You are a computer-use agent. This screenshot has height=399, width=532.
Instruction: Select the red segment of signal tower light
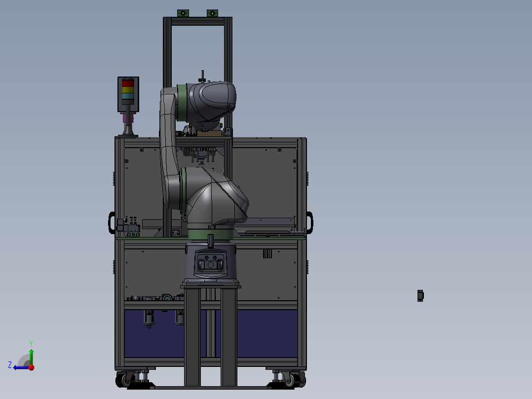point(128,83)
